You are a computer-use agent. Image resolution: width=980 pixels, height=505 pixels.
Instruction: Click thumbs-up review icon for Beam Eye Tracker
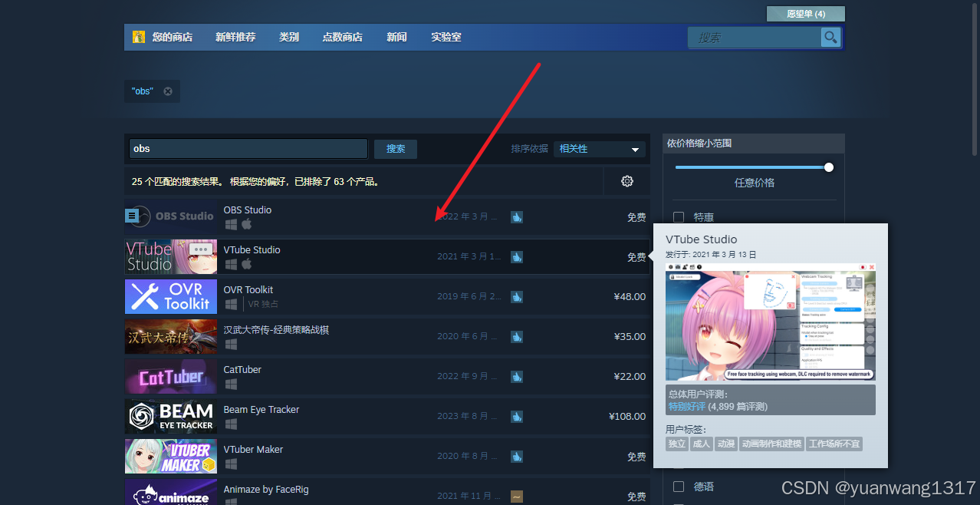coord(517,417)
